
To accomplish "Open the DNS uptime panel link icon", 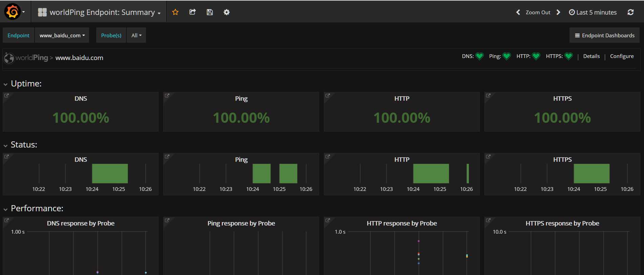I will click(x=6, y=96).
